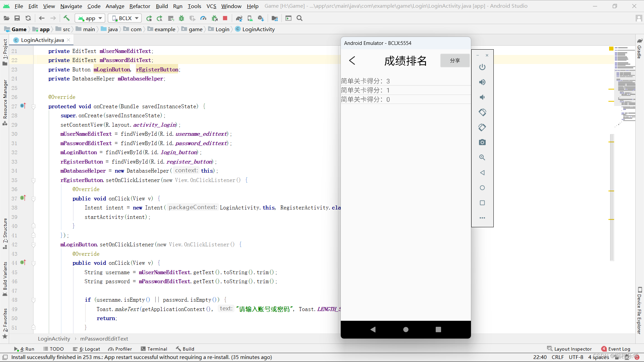644x362 pixels.
Task: Stop the running app with red square
Action: [x=225, y=18]
